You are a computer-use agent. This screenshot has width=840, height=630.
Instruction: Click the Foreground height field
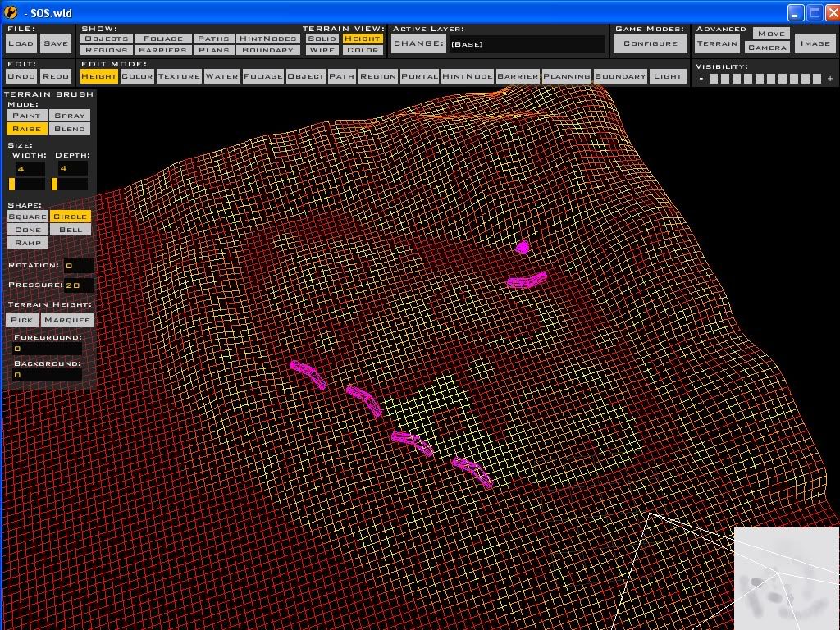click(47, 349)
